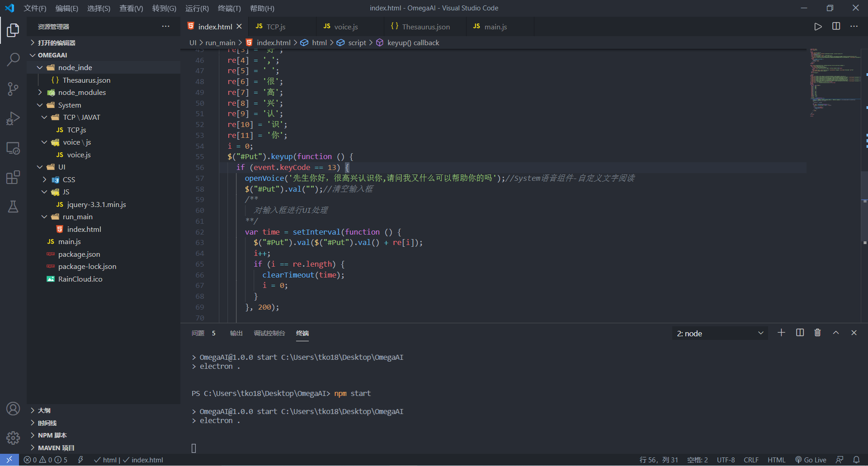Open the Testing view (flask icon)
This screenshot has height=466, width=868.
pos(13,207)
